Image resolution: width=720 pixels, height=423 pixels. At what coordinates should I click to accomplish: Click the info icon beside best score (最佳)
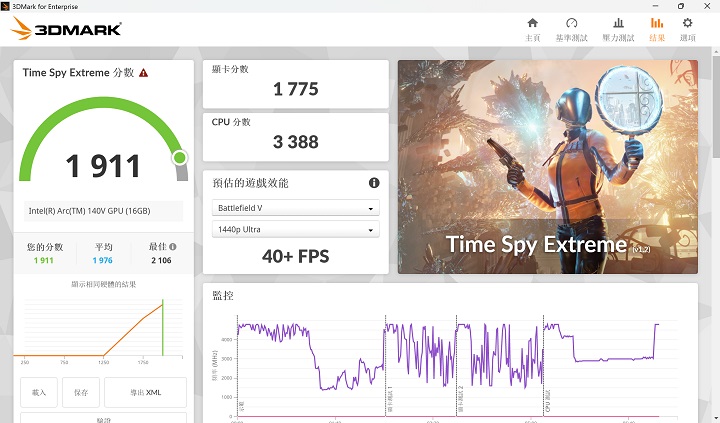[x=173, y=247]
